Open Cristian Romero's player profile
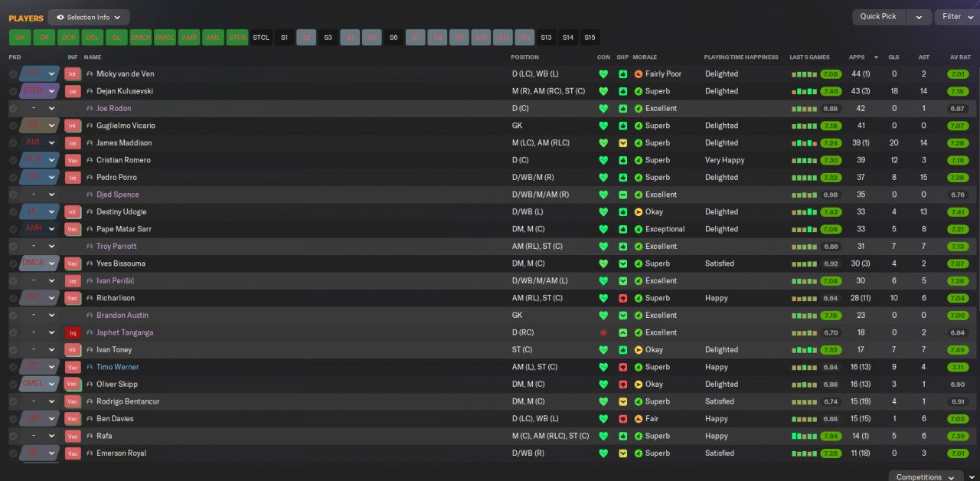Viewport: 980px width, 481px height. pyautogui.click(x=123, y=160)
